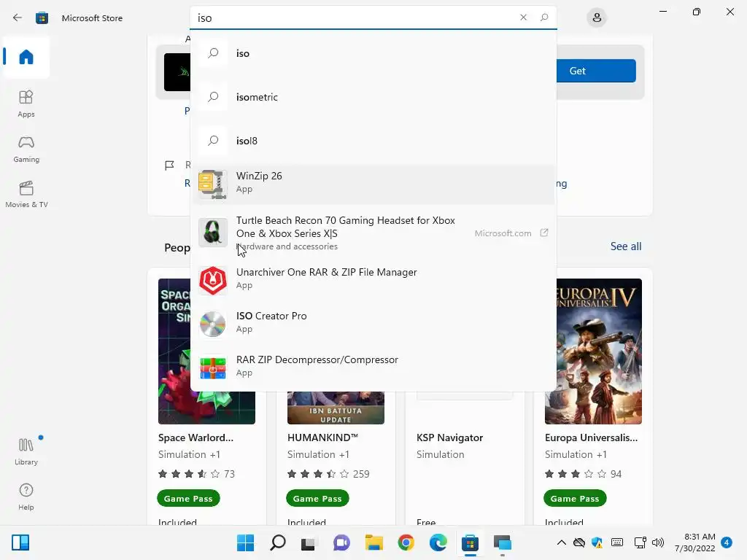Click the blue Get button
The width and height of the screenshot is (747, 560).
coord(596,71)
